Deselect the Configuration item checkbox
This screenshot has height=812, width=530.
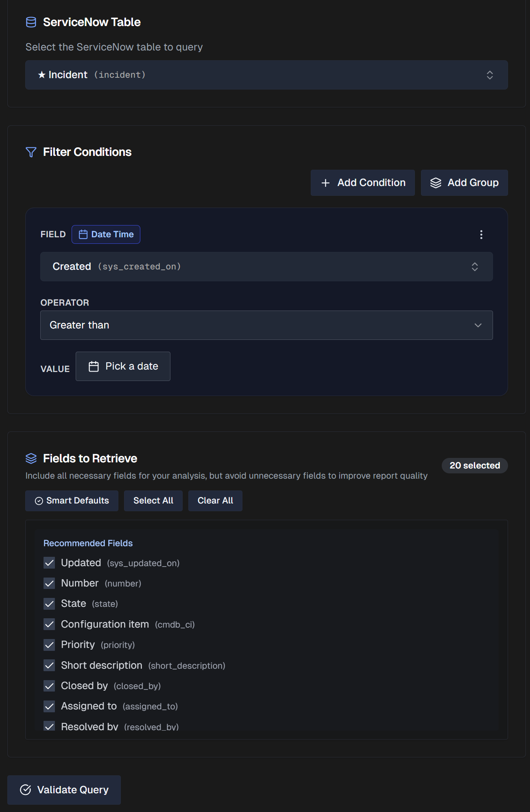(49, 624)
